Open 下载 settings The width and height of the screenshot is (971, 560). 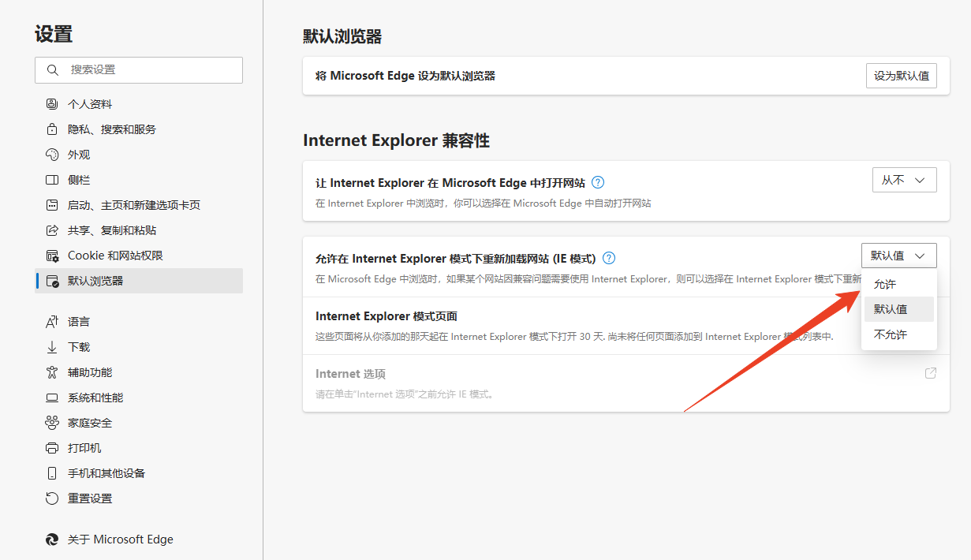pos(139,347)
